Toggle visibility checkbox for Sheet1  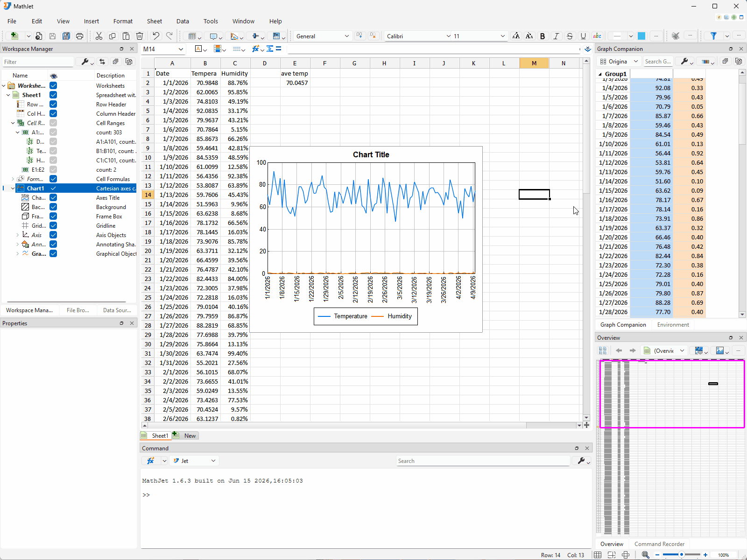53,95
